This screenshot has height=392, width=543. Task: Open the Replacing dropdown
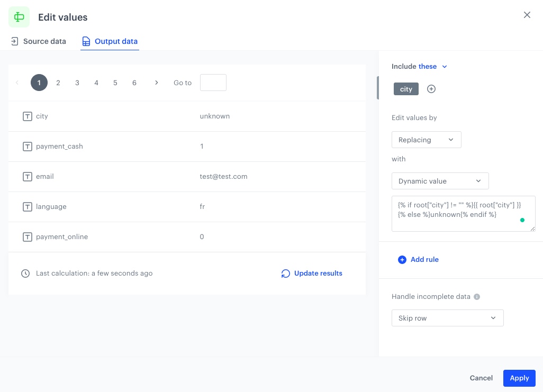pyautogui.click(x=426, y=140)
